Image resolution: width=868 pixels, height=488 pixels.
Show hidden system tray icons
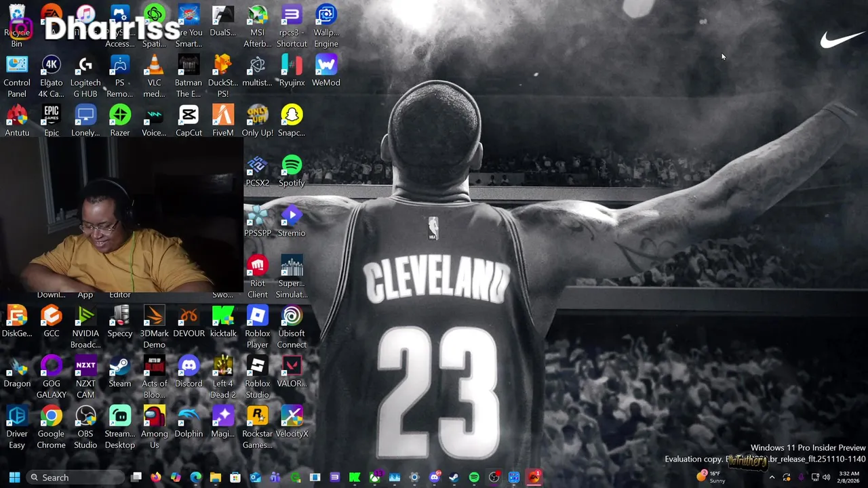(772, 477)
